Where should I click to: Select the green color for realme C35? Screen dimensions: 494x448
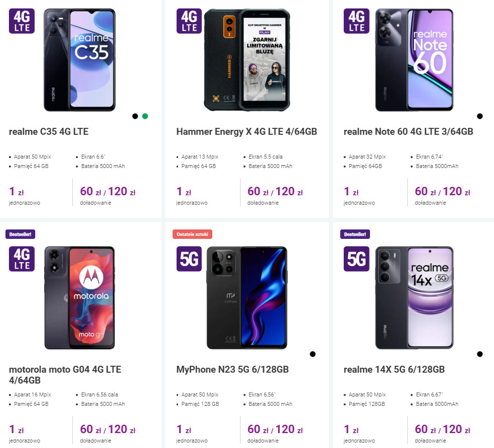(x=145, y=116)
